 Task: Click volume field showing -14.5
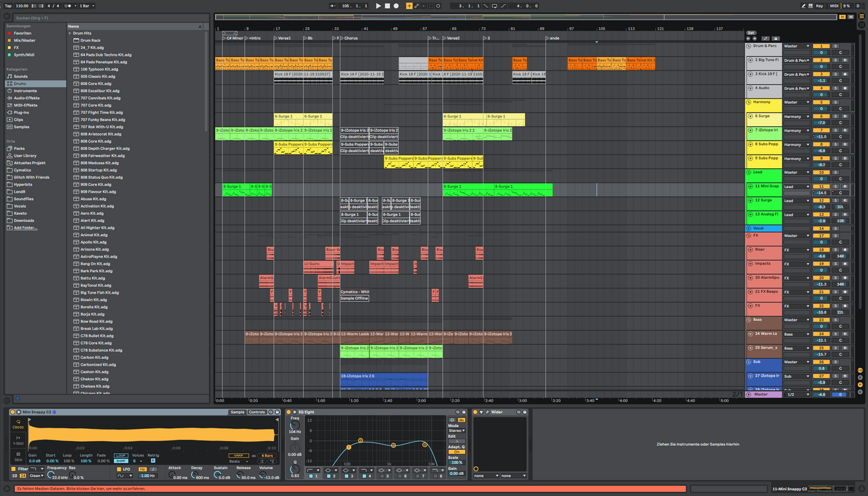click(821, 193)
